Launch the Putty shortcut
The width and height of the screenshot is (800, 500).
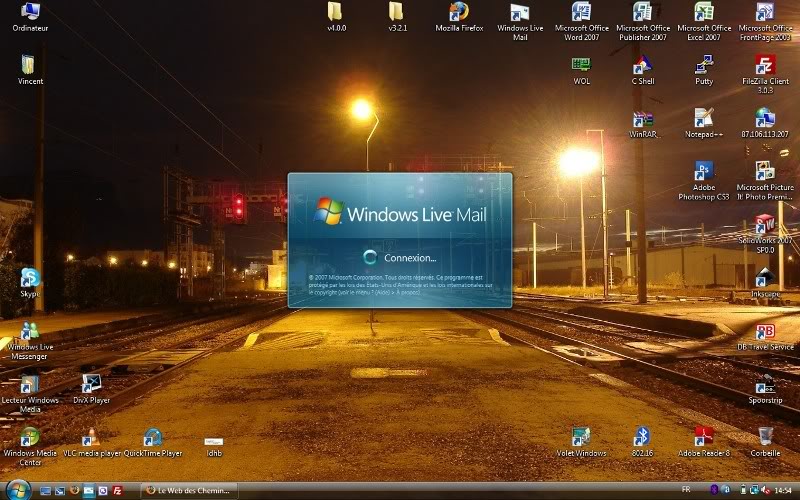[x=704, y=70]
